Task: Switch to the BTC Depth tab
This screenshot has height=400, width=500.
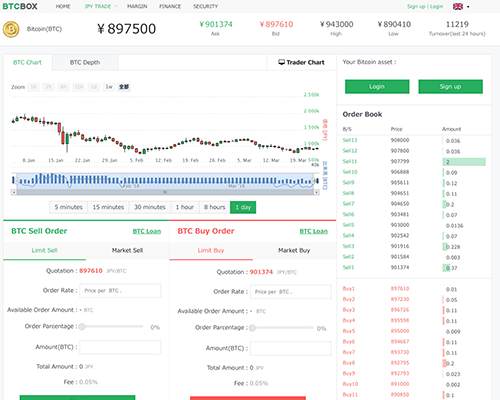Action: 85,62
